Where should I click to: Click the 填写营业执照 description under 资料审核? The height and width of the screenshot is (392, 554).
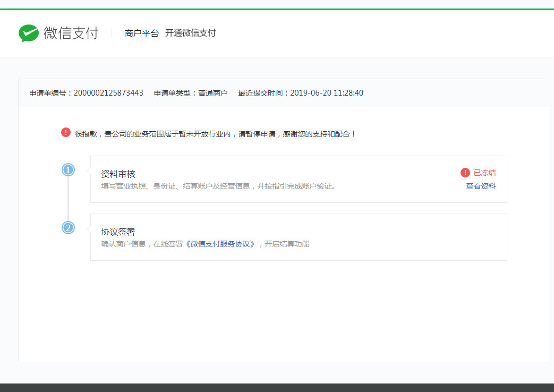tap(218, 186)
